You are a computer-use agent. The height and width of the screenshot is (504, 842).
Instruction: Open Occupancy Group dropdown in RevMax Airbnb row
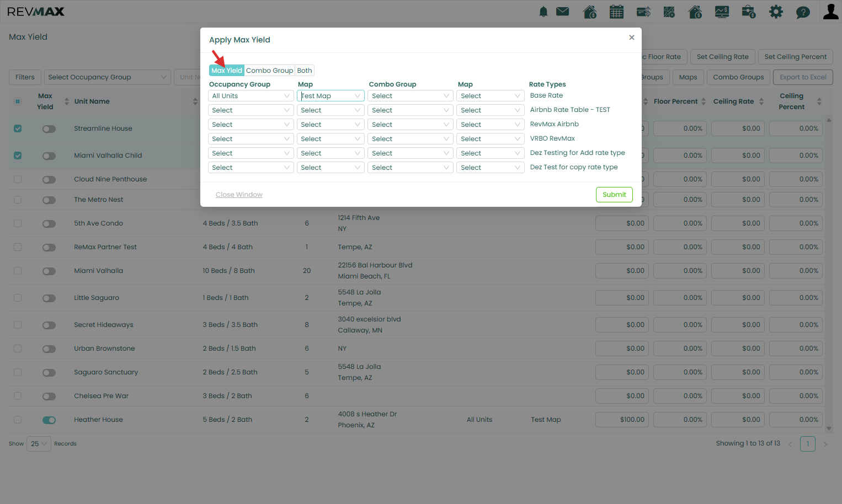pos(251,125)
